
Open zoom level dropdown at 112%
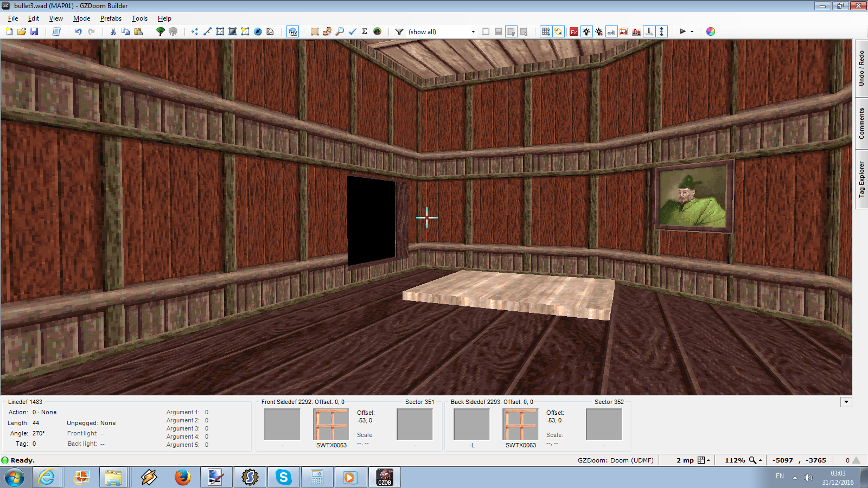click(756, 460)
